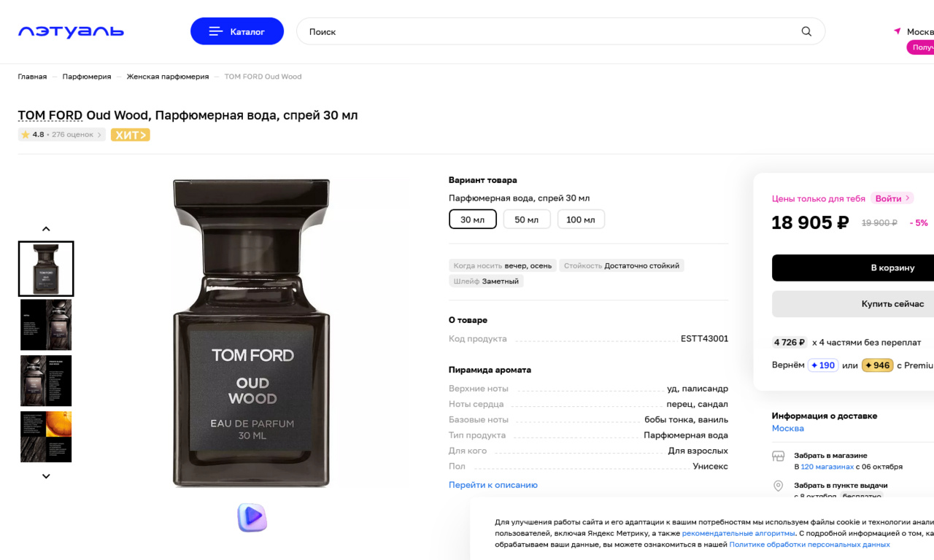Viewport: 934px width, 560px height.
Task: Select the second product thumbnail
Action: coord(46,325)
